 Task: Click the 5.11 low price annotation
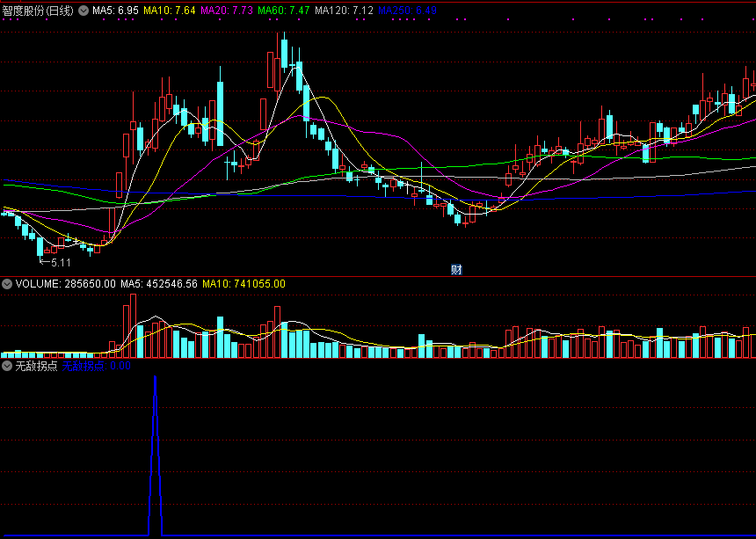(55, 263)
